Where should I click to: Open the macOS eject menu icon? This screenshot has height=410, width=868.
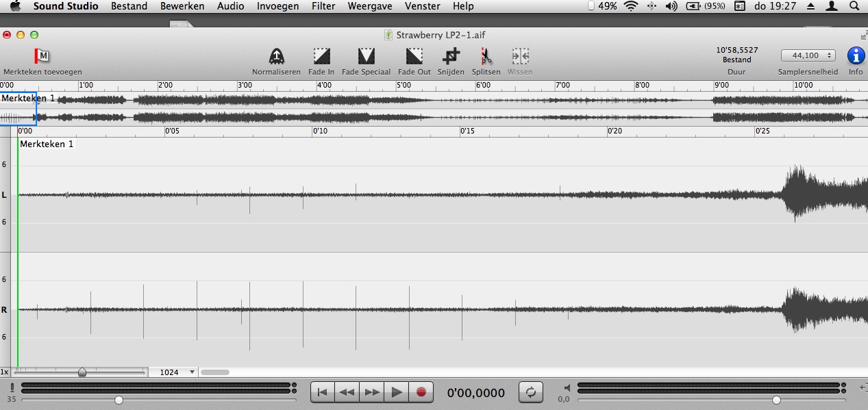point(810,6)
